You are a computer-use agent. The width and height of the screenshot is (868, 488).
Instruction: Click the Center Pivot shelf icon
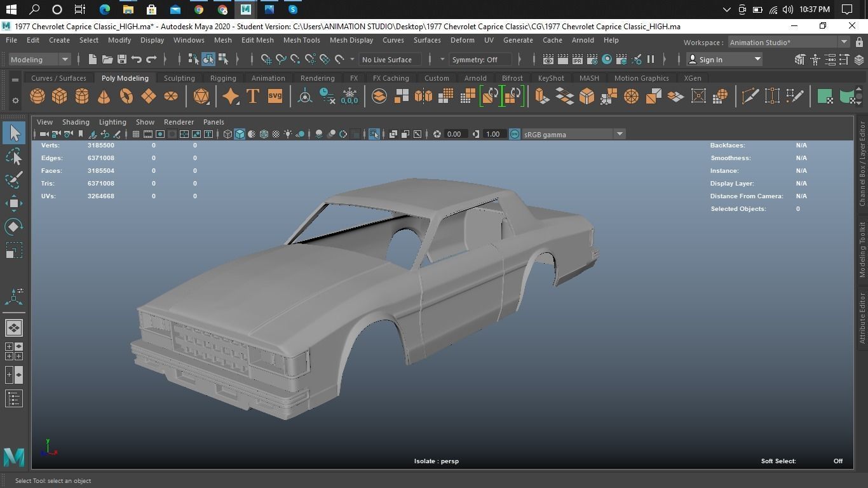(x=305, y=97)
